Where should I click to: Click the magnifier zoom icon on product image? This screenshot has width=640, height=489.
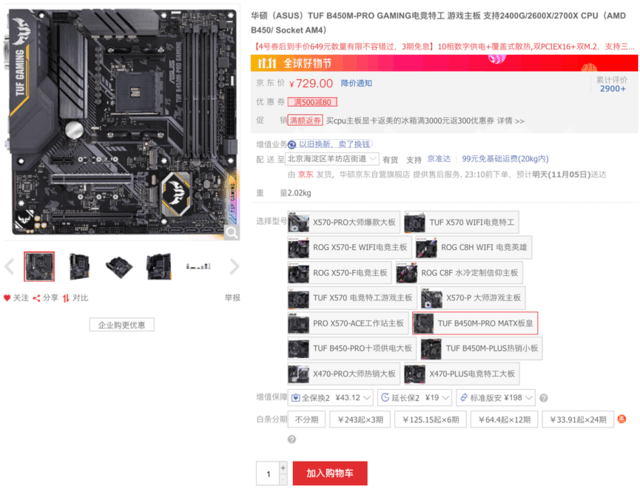tap(231, 233)
